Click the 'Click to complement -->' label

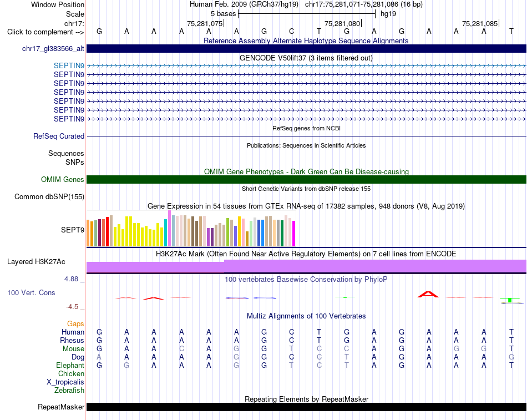[45, 32]
